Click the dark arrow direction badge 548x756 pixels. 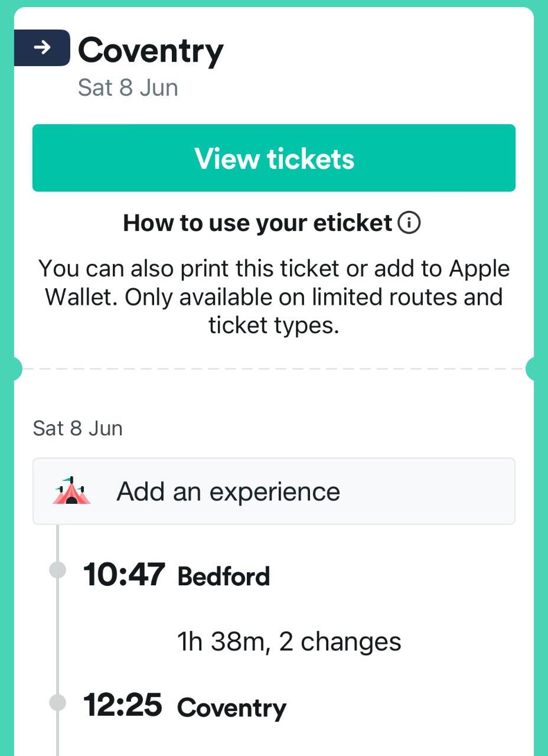pos(42,48)
